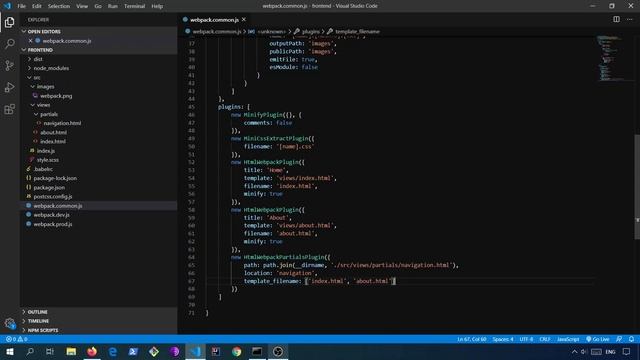This screenshot has height=360, width=640.
Task: Close the webpack.common.js editor tab
Action: (244, 20)
